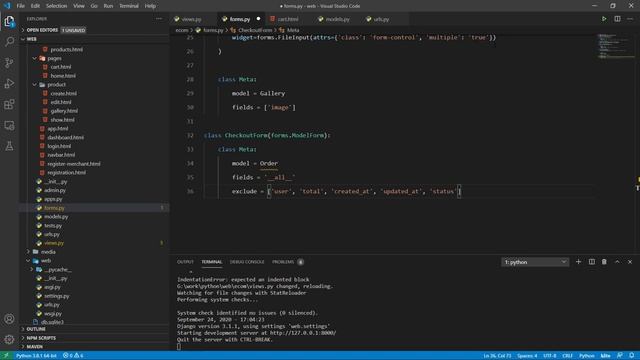Open cart.html in file explorer tree
The image size is (640, 360).
tap(60, 67)
